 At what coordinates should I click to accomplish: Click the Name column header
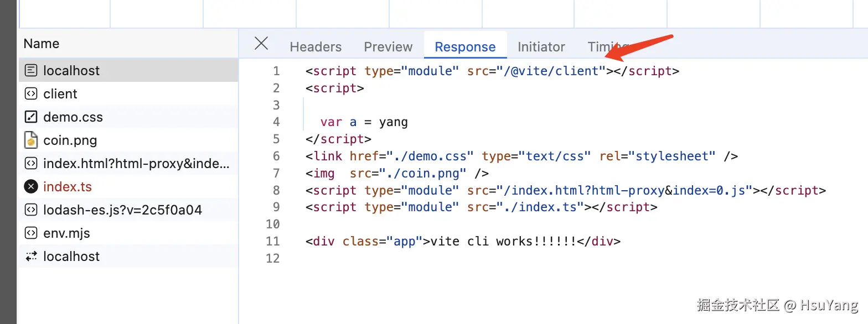42,44
